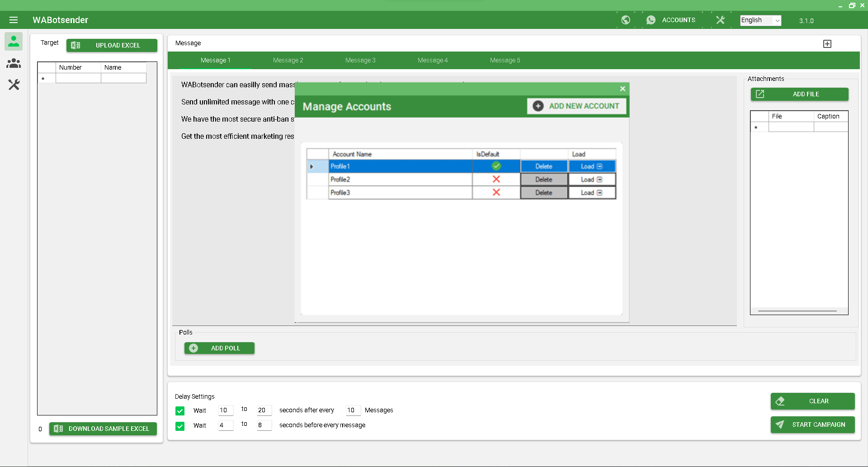Switch to the Message 2 tab
868x467 pixels.
coord(288,60)
